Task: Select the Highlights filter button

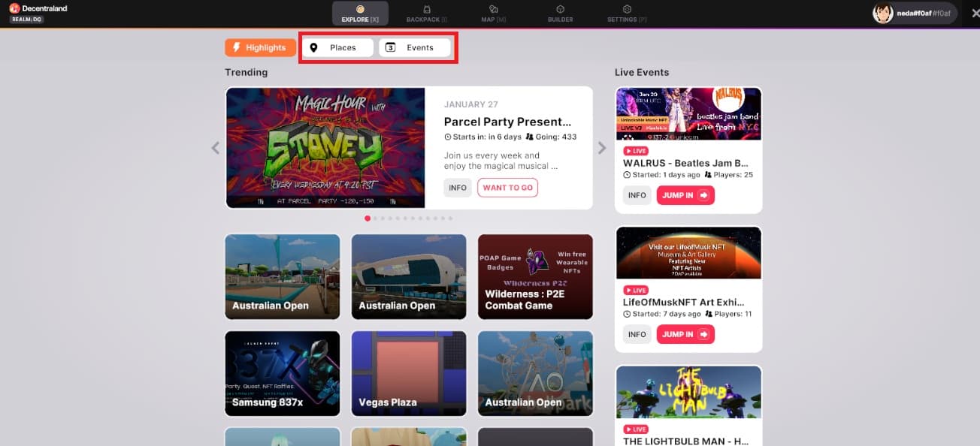Action: pos(259,47)
